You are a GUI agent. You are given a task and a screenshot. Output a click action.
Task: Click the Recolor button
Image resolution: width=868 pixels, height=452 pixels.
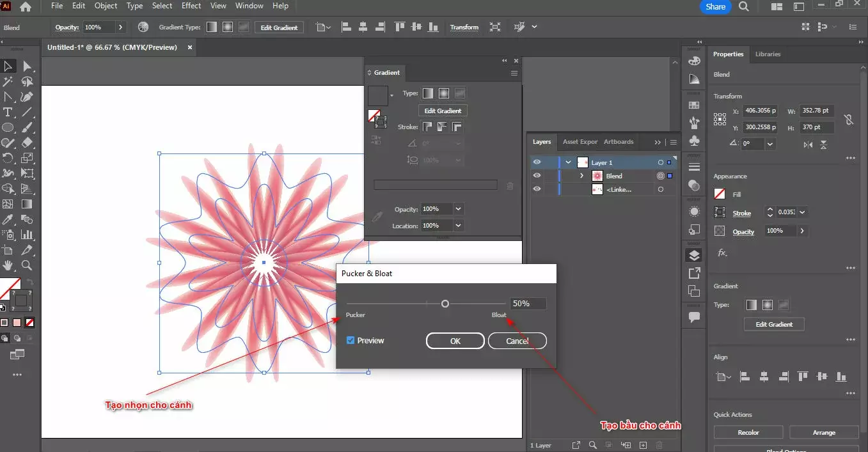[x=748, y=433]
